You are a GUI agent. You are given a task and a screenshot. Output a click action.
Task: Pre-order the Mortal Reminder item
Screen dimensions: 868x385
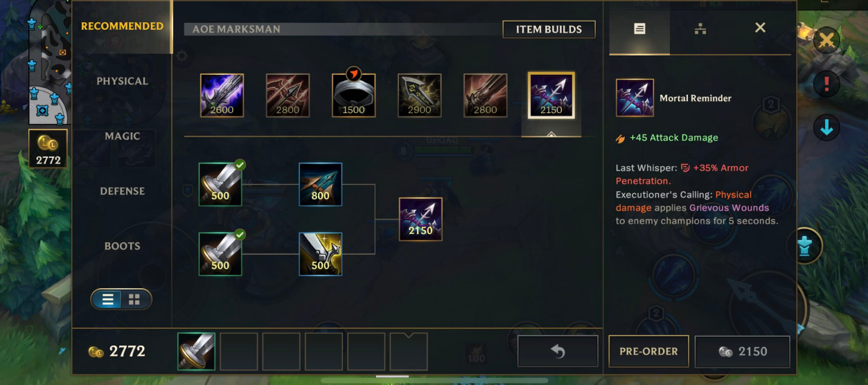pos(648,352)
